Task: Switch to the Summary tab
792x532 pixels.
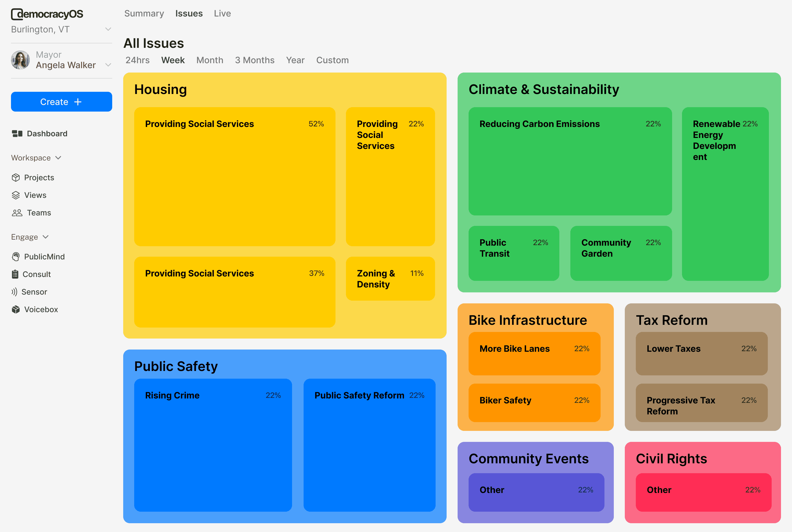Action: 144,13
